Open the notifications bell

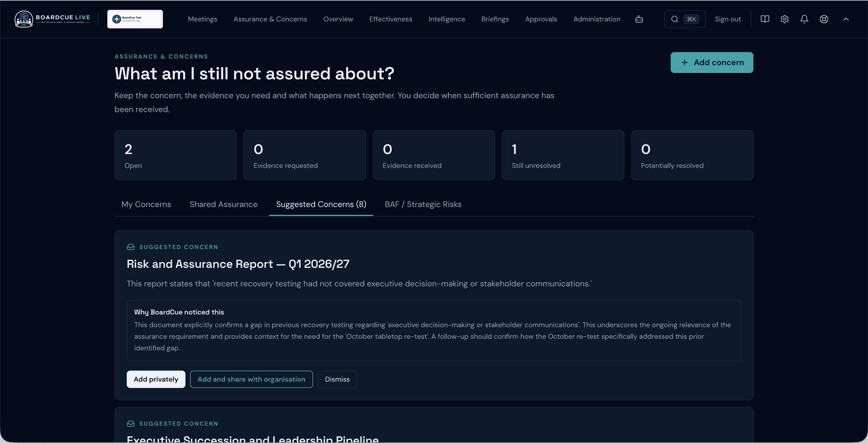click(804, 19)
